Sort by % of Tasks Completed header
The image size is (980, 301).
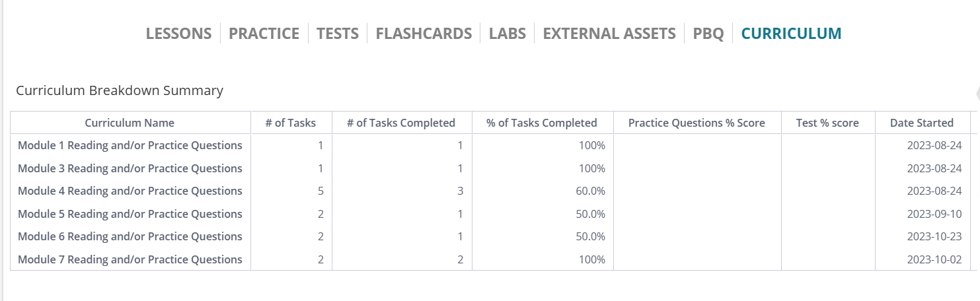point(542,123)
